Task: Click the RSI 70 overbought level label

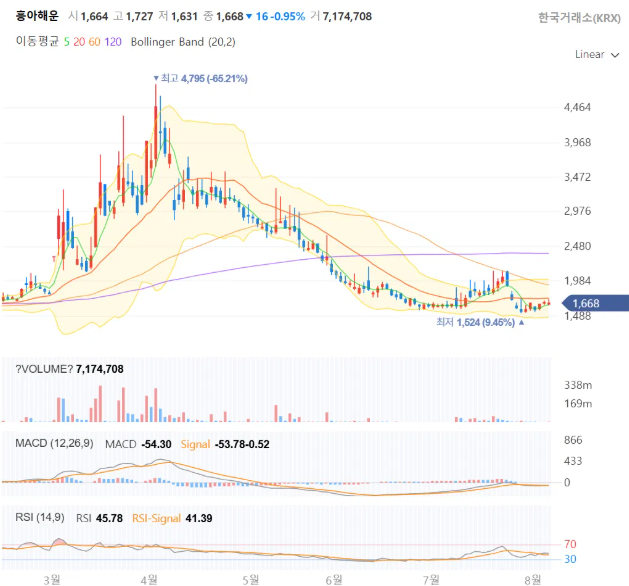Action: (x=570, y=544)
